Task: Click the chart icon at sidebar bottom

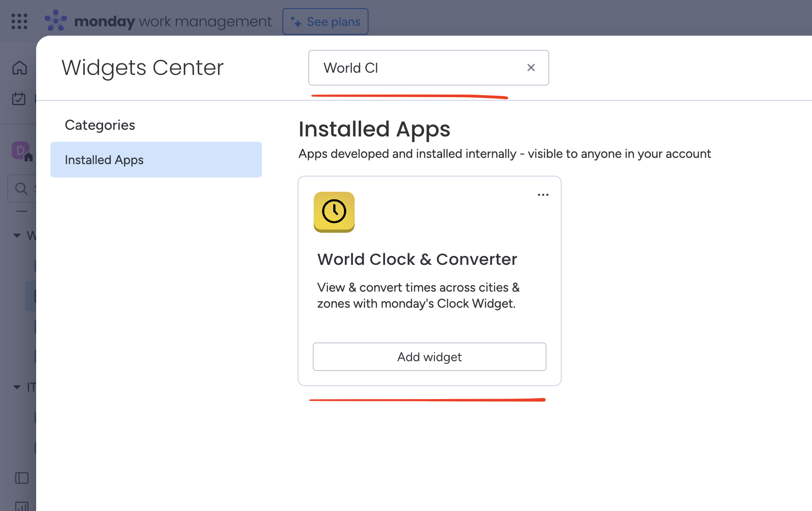Action: pos(21,506)
